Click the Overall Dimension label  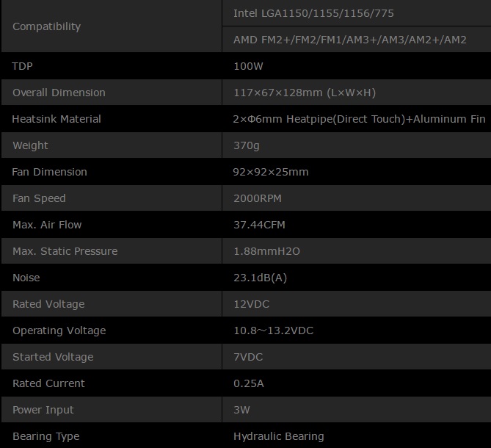[59, 93]
